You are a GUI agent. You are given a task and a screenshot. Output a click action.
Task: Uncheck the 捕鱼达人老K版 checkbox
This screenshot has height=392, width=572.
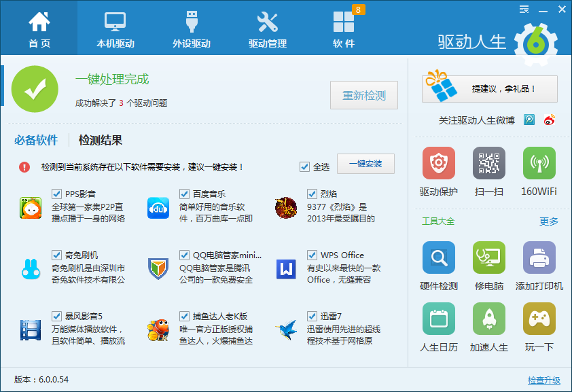[x=184, y=316]
